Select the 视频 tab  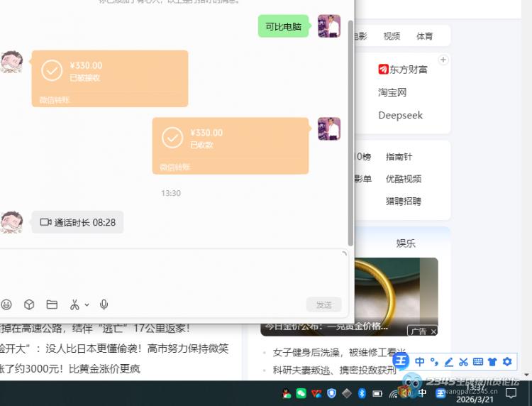click(392, 36)
